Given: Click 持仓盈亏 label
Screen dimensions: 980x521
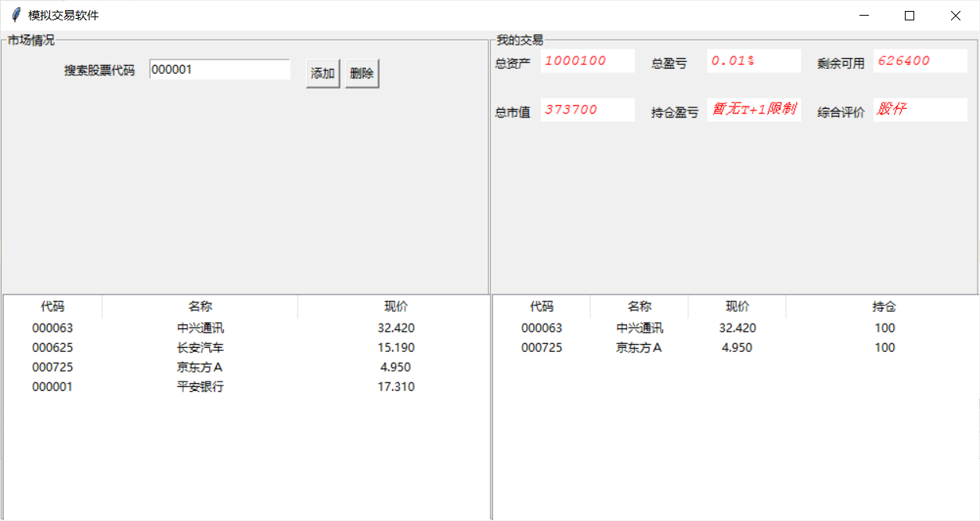Looking at the screenshot, I should (x=675, y=113).
